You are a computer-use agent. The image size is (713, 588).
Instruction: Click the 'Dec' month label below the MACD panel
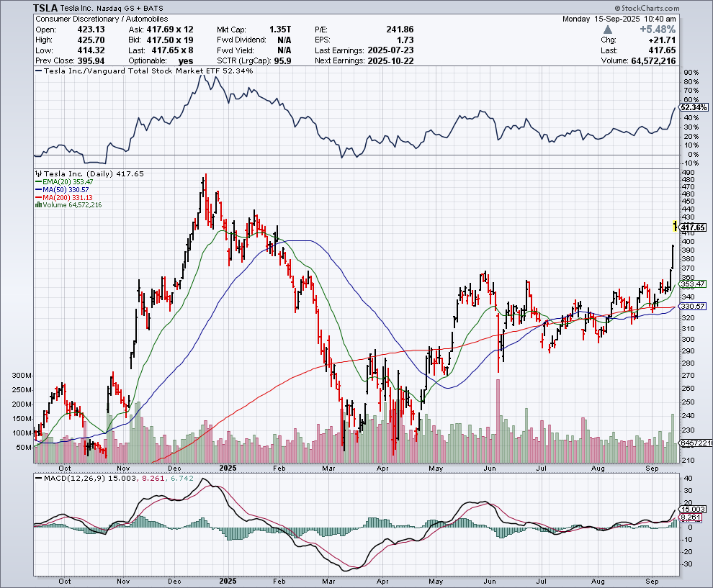click(174, 582)
